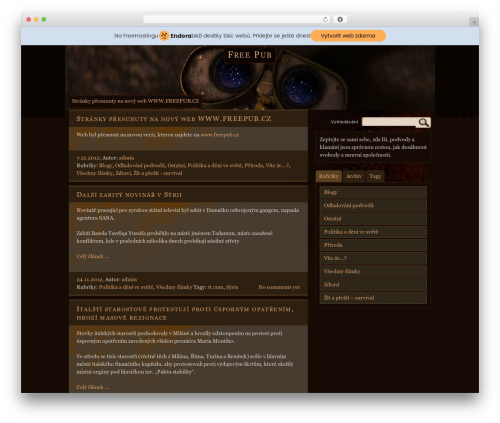500x423 pixels.
Task: Open the Zdraví link in the first post's meta
Action: coord(123,173)
